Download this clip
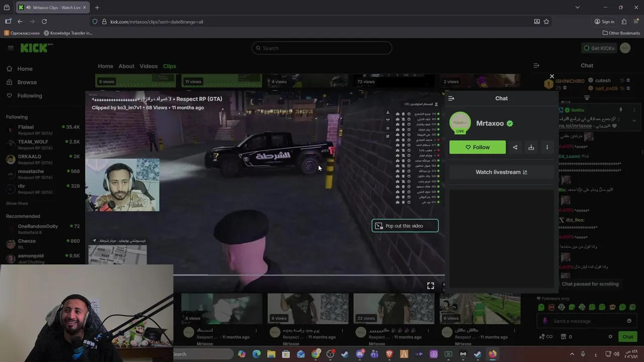Viewport: 644px width, 362px height. pyautogui.click(x=531, y=147)
